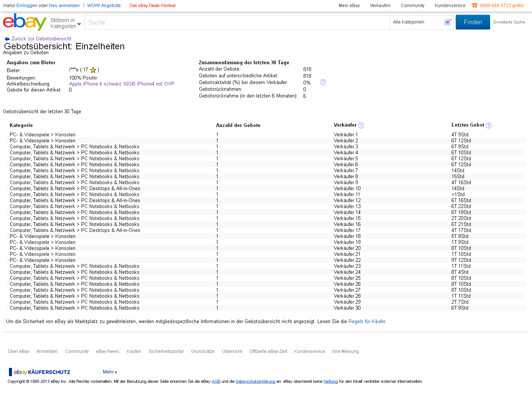Open Datenschutzerklärung link
Viewport: 532px width, 403px height.
tap(255, 382)
